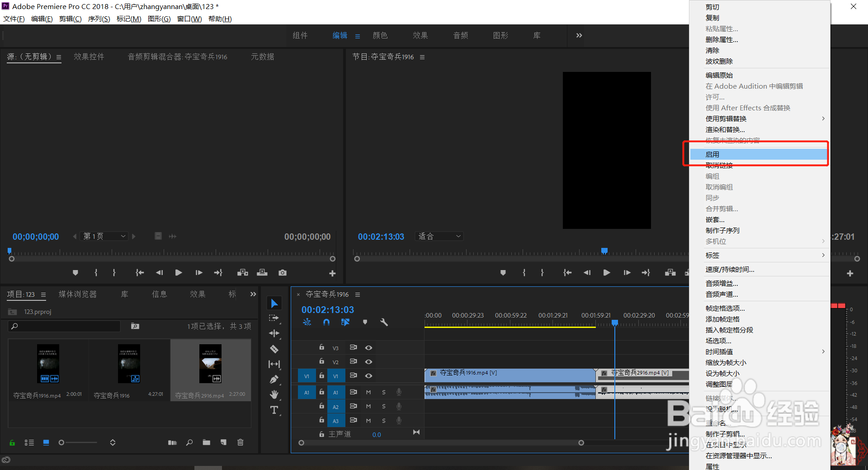Play in the Source monitor

(179, 273)
